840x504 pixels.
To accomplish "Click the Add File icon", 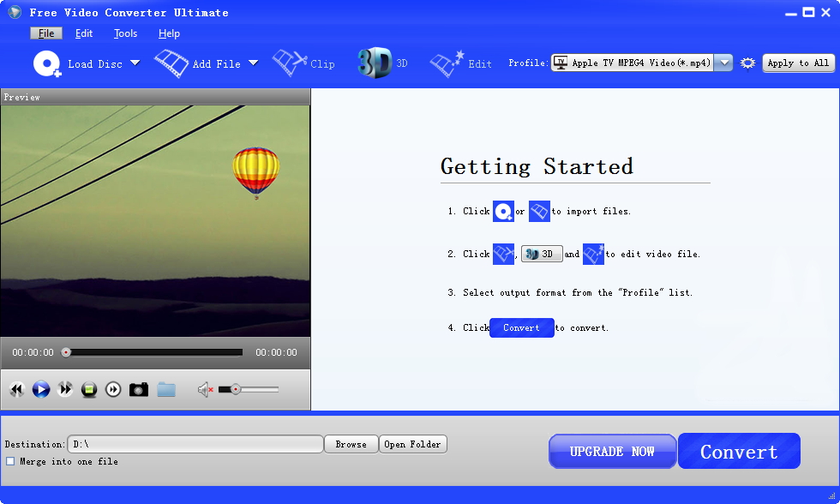I will [171, 62].
